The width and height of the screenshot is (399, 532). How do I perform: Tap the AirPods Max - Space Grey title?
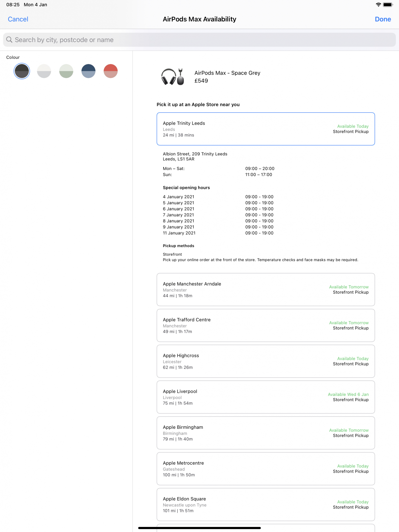(x=227, y=73)
